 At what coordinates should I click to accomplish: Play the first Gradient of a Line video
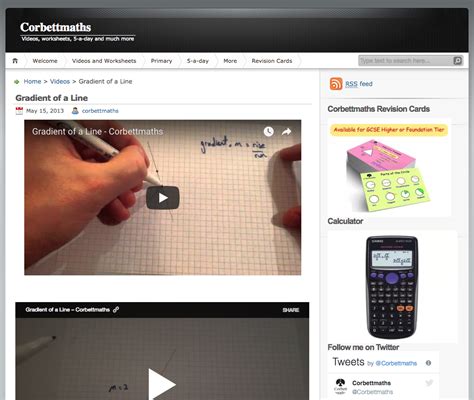click(163, 198)
